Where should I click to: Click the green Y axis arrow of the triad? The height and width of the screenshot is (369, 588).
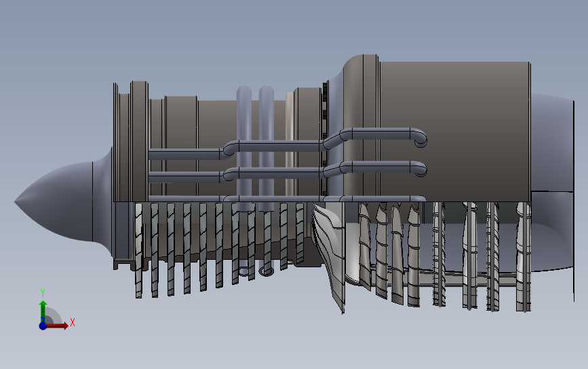coord(43,311)
